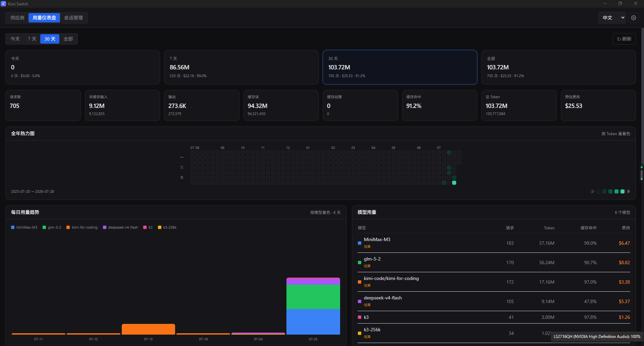The height and width of the screenshot is (346, 644).
Task: Click the brightest green heatmap cell
Action: tap(454, 183)
